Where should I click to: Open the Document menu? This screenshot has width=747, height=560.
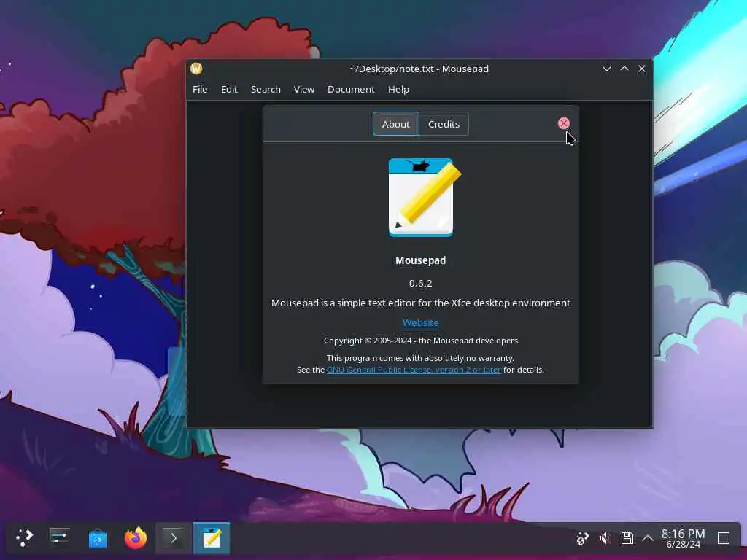(351, 90)
